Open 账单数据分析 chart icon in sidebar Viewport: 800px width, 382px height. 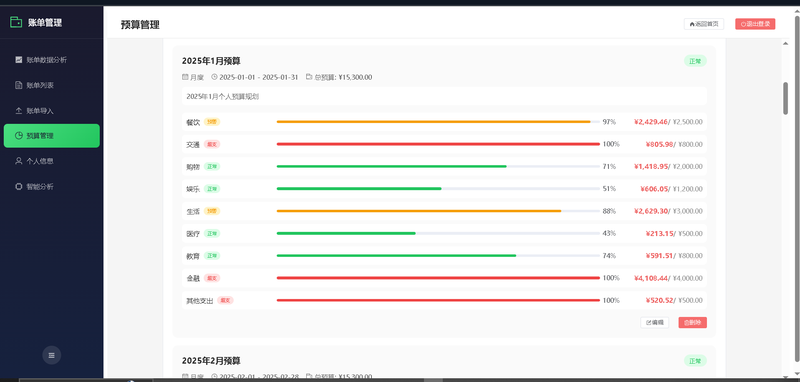(x=18, y=60)
